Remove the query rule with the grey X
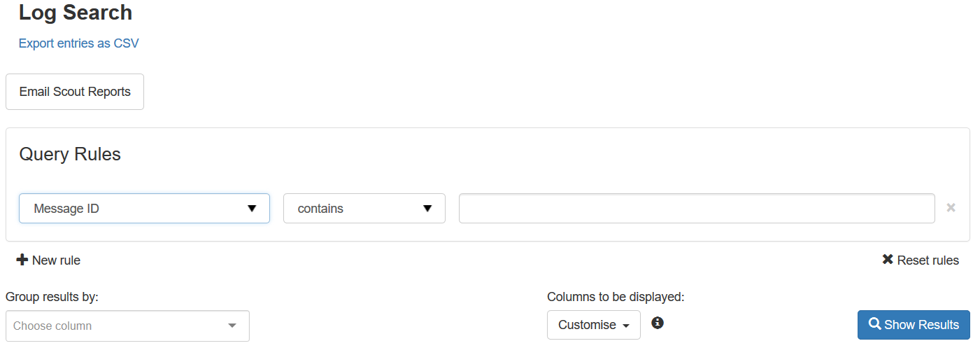 coord(951,208)
